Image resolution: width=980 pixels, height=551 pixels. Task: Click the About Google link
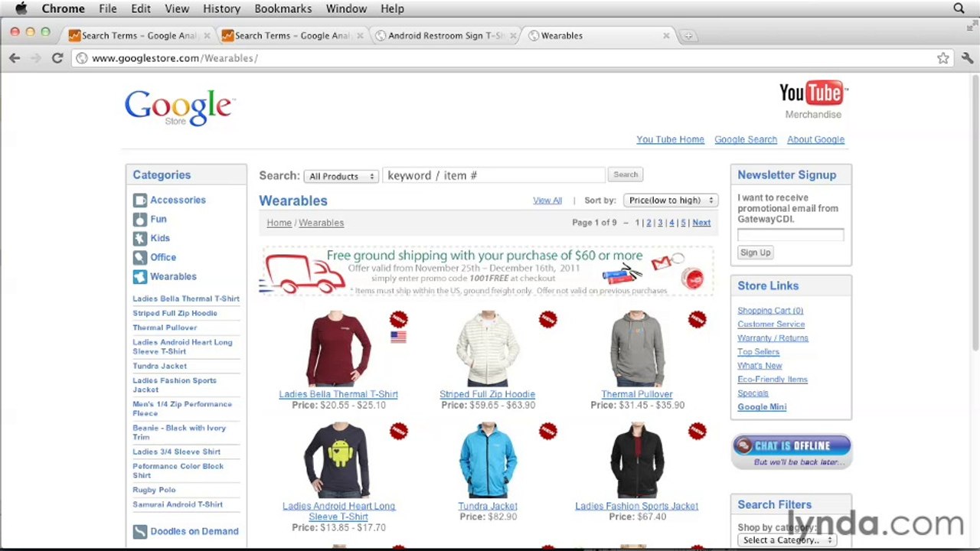tap(815, 139)
